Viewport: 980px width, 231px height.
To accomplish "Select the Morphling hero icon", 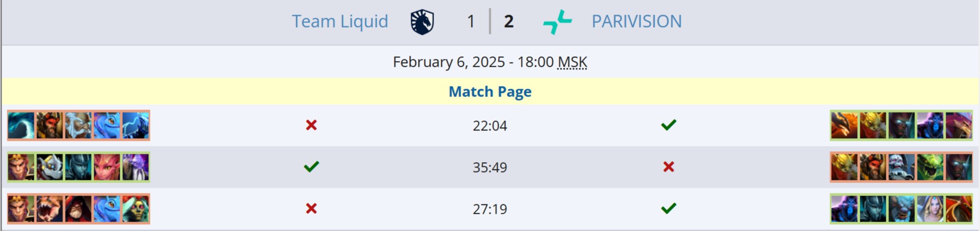I will (21, 125).
